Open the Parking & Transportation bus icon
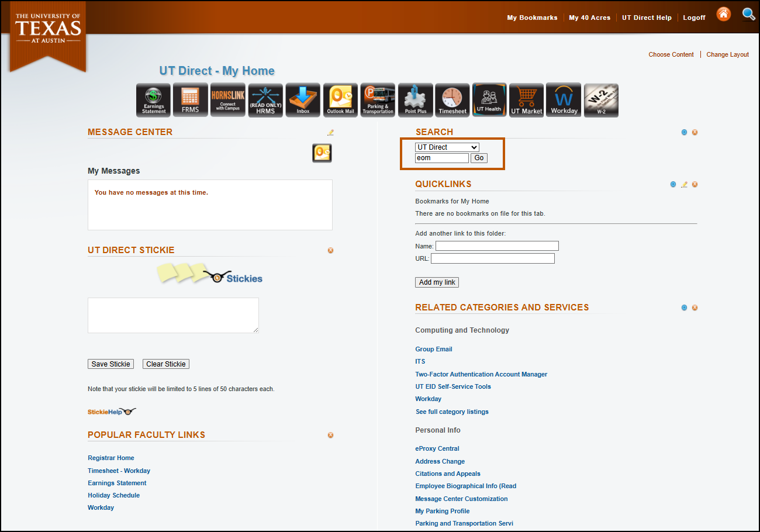Image resolution: width=760 pixels, height=532 pixels. coord(378,100)
